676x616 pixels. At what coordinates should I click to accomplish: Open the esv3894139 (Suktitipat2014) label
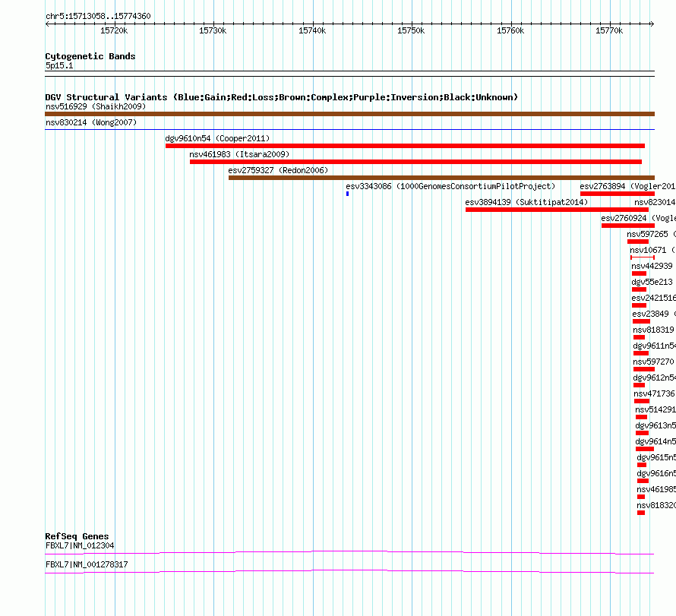(526, 202)
